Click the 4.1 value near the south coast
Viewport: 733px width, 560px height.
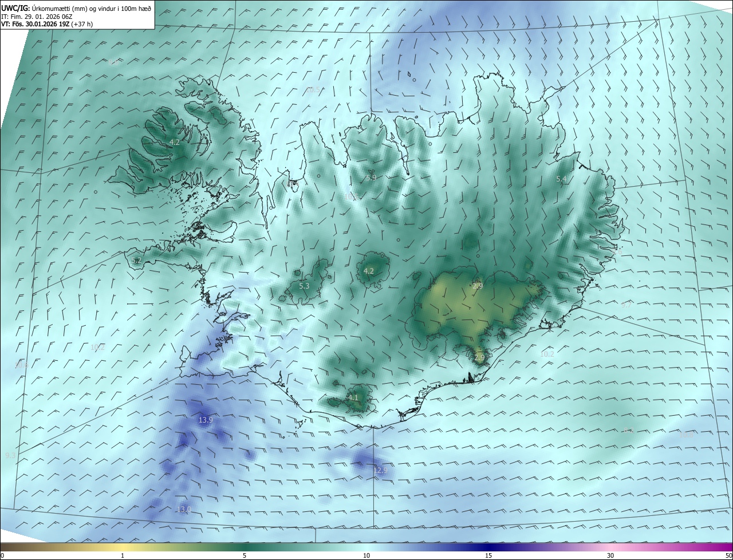353,397
